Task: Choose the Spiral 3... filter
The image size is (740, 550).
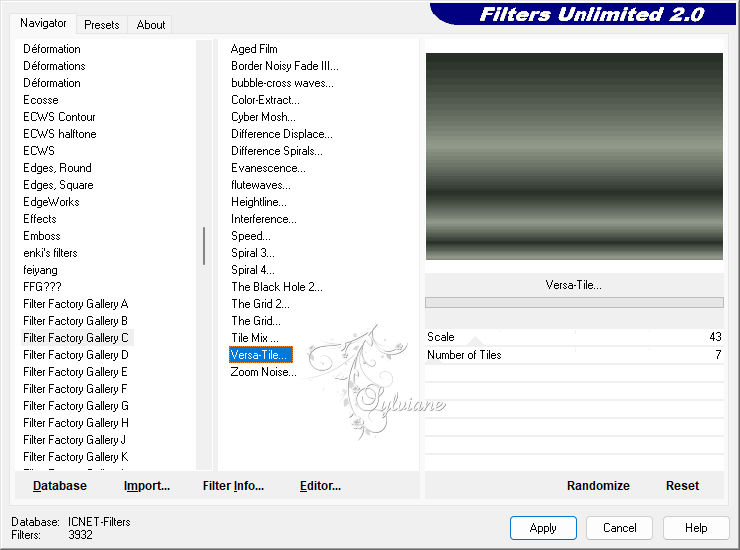Action: (x=252, y=253)
